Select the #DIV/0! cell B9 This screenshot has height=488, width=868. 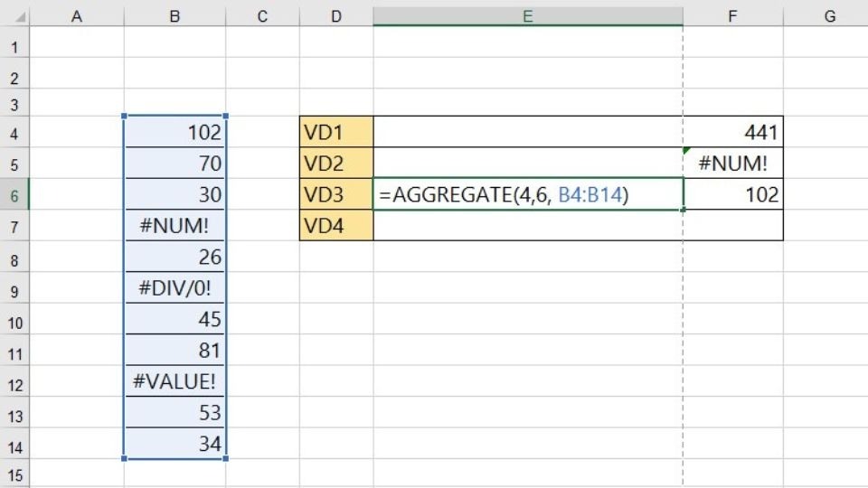click(175, 287)
